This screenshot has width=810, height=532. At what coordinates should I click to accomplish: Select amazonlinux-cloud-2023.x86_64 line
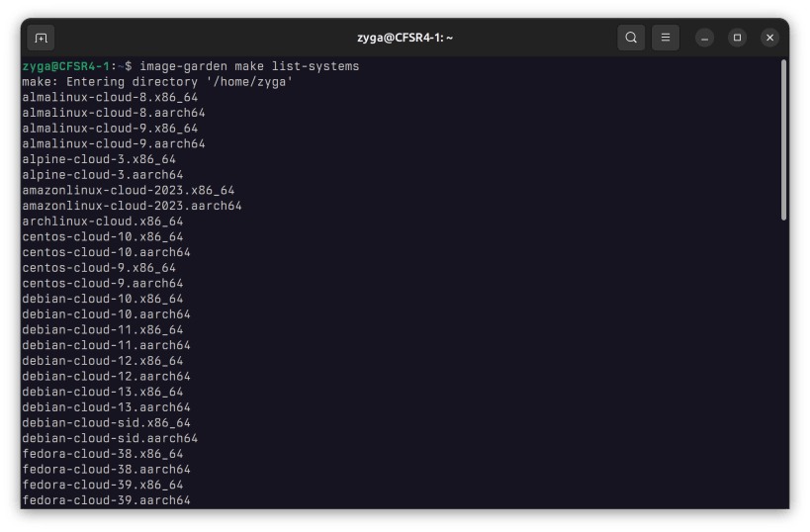[129, 191]
